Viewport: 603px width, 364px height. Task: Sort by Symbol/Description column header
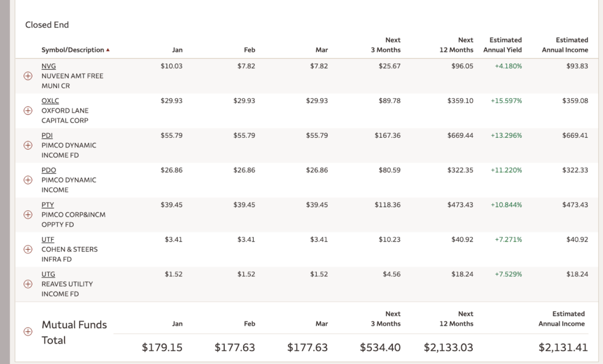72,50
